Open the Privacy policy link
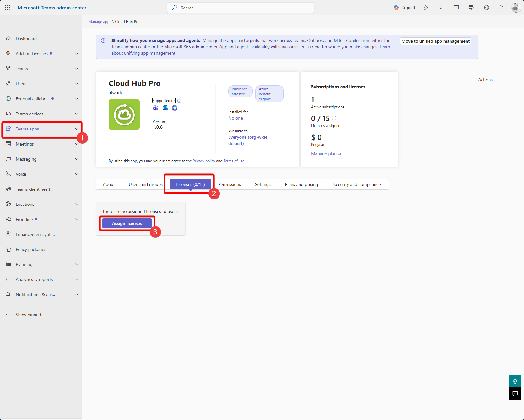This screenshot has width=524, height=420. [x=204, y=161]
